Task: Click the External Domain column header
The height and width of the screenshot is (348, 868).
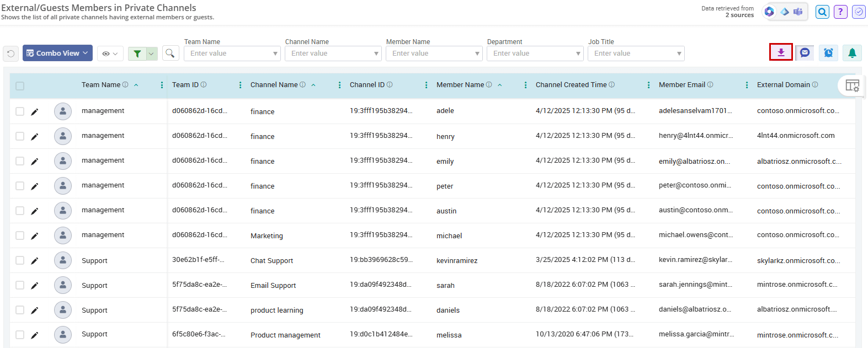Action: pyautogui.click(x=784, y=84)
